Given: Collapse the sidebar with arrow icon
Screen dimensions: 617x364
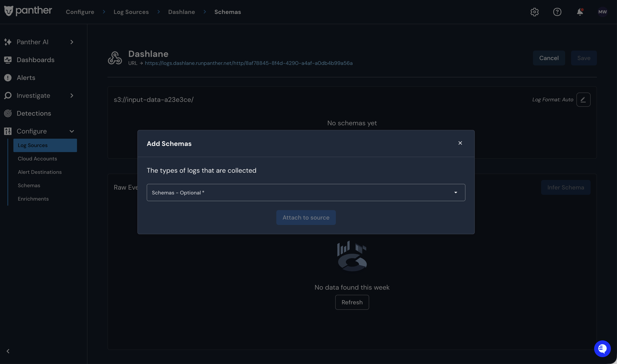Looking at the screenshot, I should (8, 351).
